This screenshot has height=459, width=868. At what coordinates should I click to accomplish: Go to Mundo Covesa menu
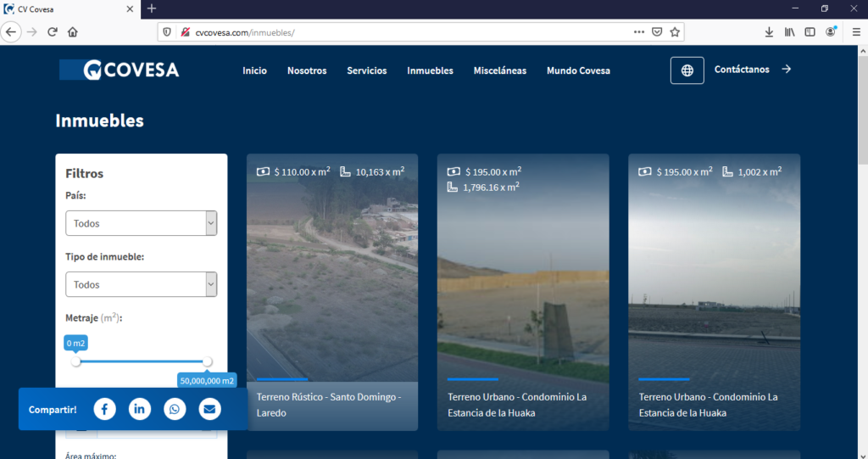tap(578, 70)
